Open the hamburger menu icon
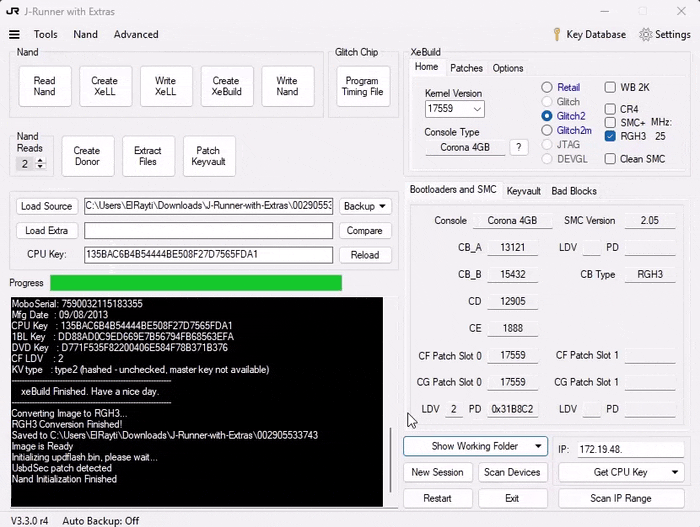The image size is (700, 527). coord(14,34)
